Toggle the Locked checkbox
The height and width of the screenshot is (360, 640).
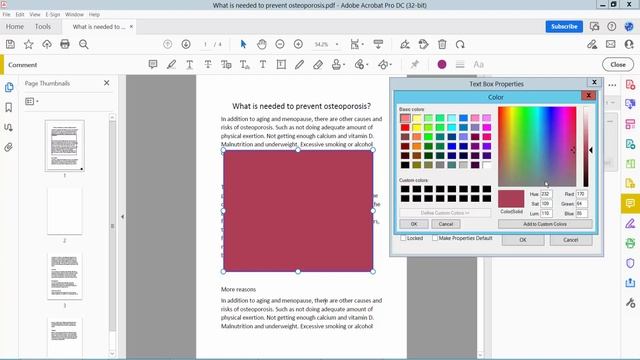403,238
